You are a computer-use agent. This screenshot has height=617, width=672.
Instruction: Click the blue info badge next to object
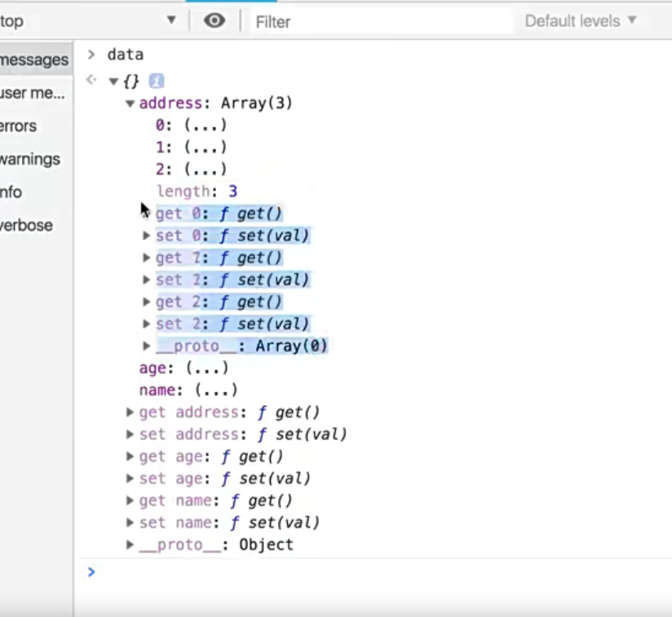[x=157, y=81]
